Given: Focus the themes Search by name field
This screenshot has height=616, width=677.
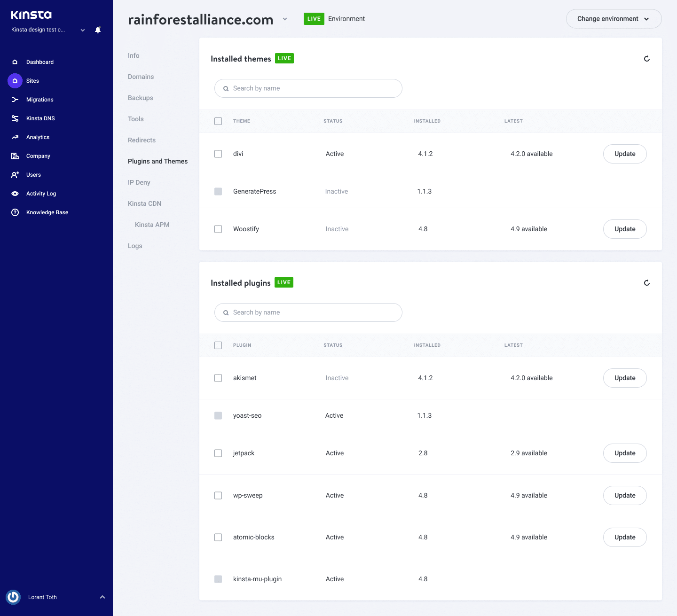Looking at the screenshot, I should tap(308, 88).
